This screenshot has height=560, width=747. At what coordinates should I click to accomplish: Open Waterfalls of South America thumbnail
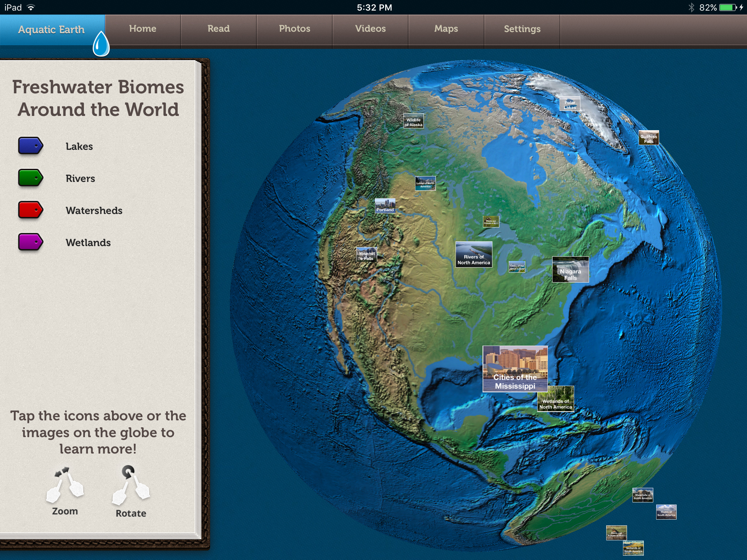tap(642, 495)
